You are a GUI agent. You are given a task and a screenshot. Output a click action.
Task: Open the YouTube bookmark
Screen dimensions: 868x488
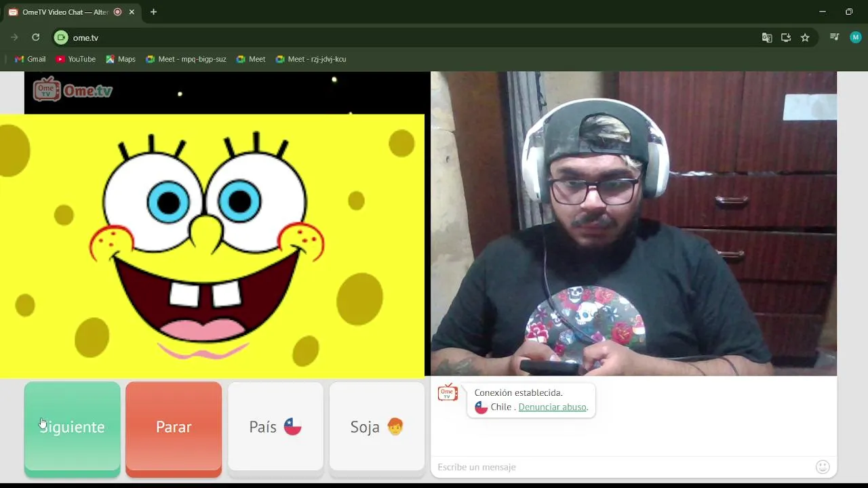[76, 59]
